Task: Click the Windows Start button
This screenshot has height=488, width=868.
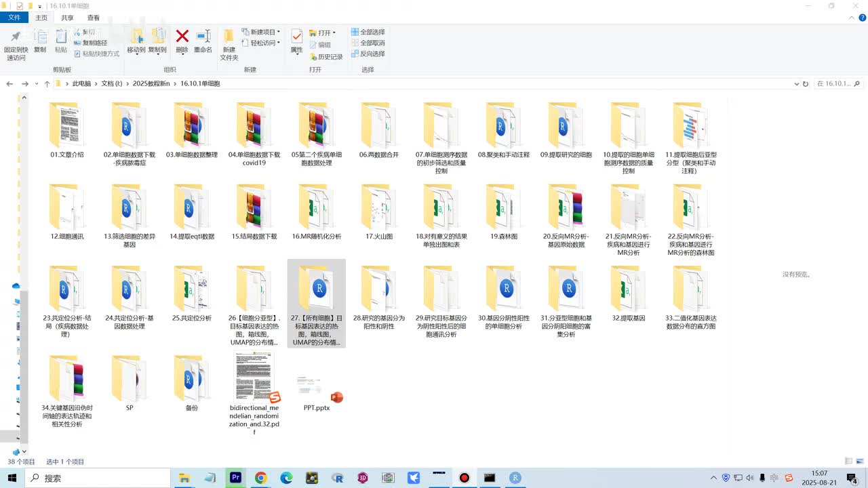Action: [12, 478]
